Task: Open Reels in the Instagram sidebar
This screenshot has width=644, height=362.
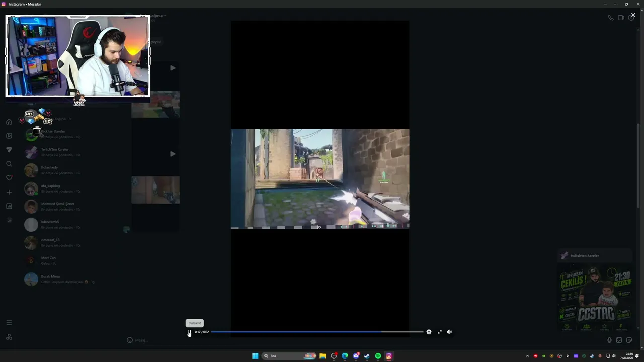Action: point(9,136)
